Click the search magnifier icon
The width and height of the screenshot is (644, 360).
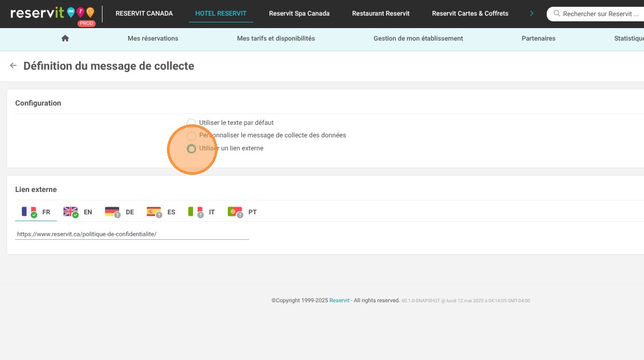point(557,14)
